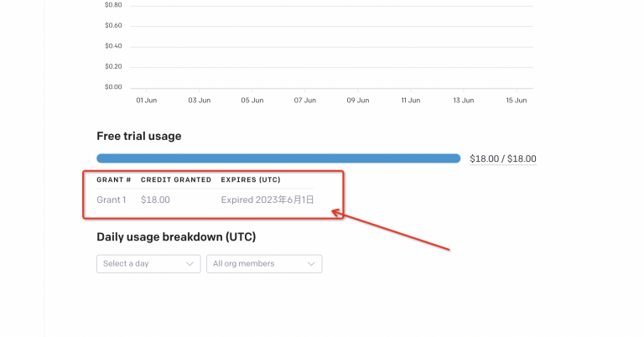Click the Expired 2023年6月1日 date text
This screenshot has height=337, width=644.
click(267, 200)
